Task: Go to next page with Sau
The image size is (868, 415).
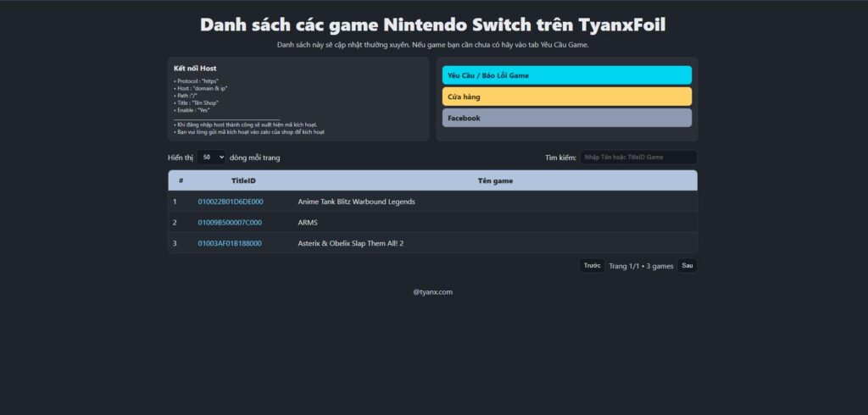Action: point(687,266)
